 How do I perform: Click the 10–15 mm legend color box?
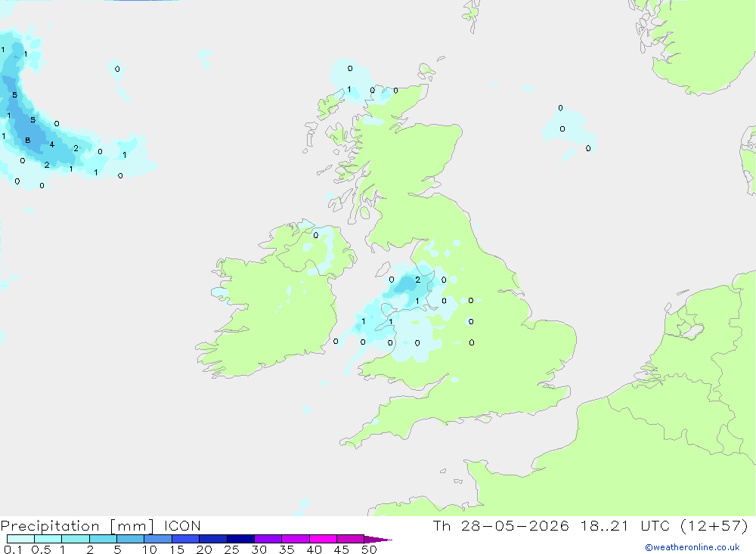click(x=158, y=539)
